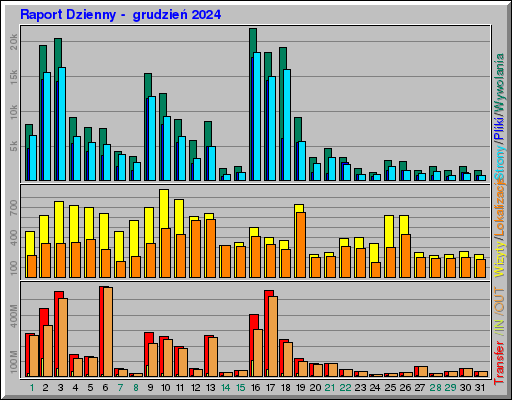Select green weekend day label 29
512x400 pixels.
click(450, 388)
